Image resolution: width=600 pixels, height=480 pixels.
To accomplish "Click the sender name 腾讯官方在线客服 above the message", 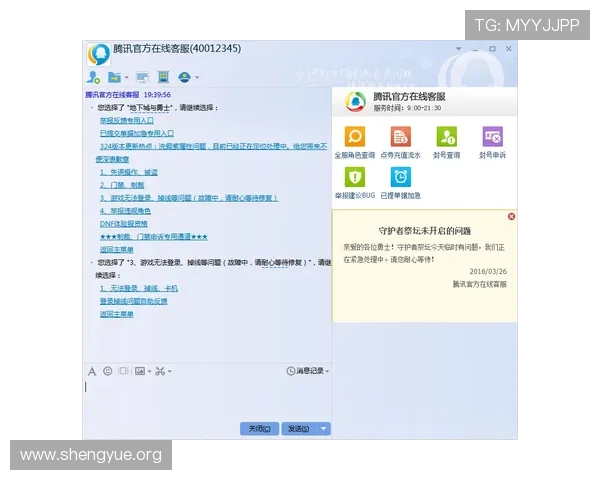I will [x=112, y=95].
